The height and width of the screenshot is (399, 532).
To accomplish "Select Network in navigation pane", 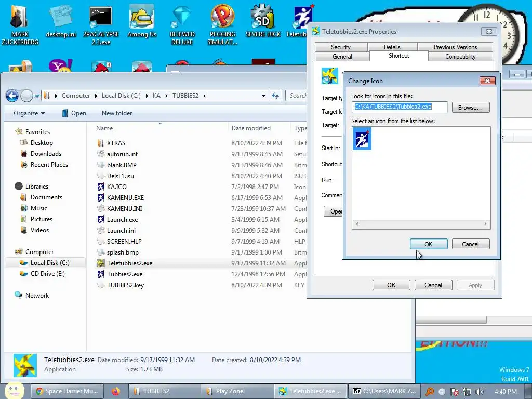I will coord(37,296).
